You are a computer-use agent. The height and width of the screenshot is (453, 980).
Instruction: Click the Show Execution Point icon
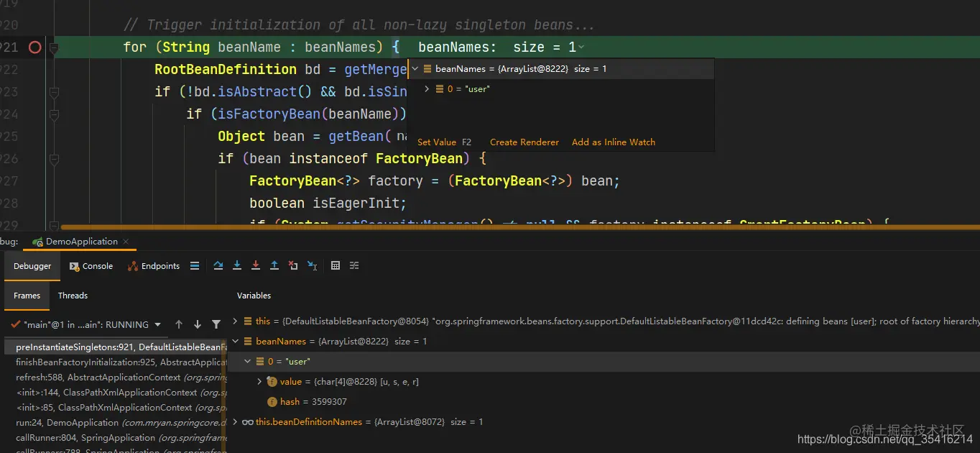[x=195, y=266]
